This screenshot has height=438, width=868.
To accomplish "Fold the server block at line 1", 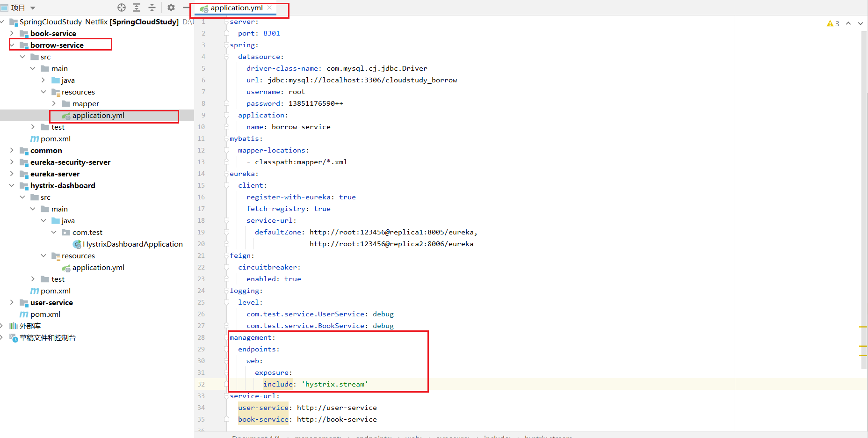I will click(x=226, y=22).
